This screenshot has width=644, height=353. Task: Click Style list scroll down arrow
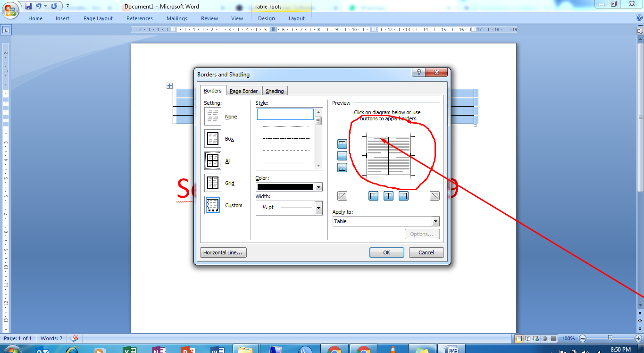[318, 166]
